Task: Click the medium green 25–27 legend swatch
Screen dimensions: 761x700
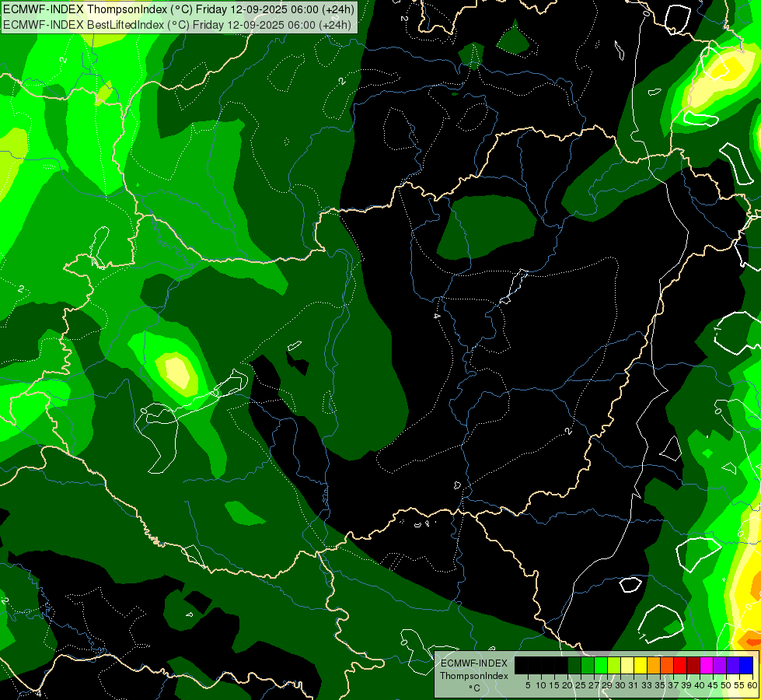Action: tap(588, 665)
